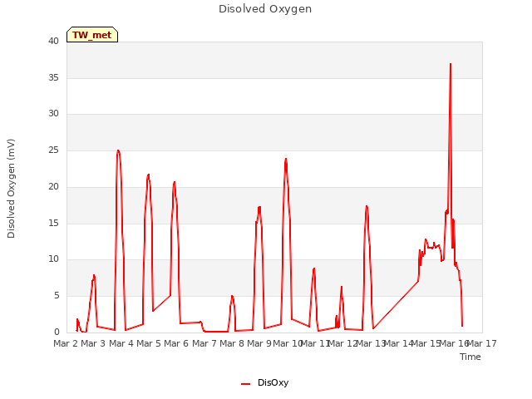Viewport: 532px width, 399px height.
Task: Click the highest peak near 37 mV
Action: coord(451,64)
